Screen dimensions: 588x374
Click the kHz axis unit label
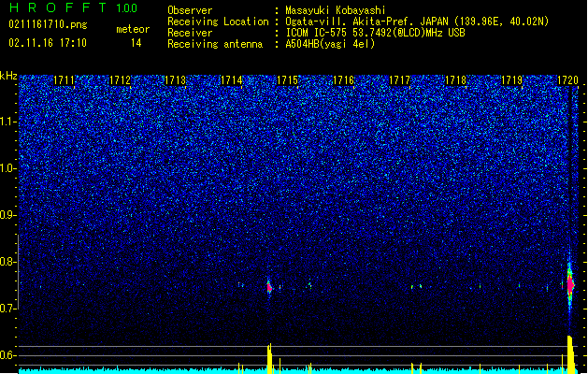[8, 76]
